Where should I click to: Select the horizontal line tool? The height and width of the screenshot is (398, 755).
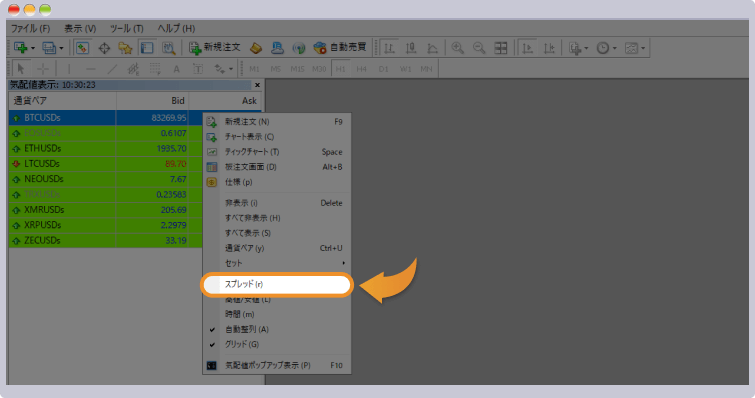pos(91,69)
